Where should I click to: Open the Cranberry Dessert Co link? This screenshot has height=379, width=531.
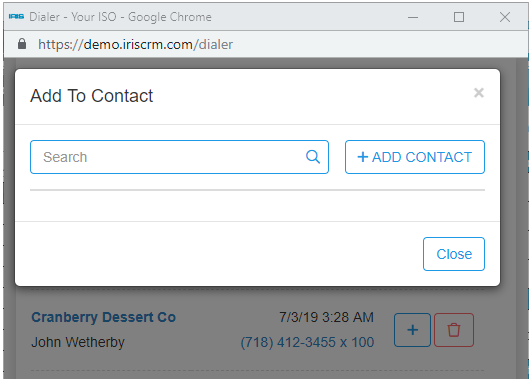click(x=104, y=317)
